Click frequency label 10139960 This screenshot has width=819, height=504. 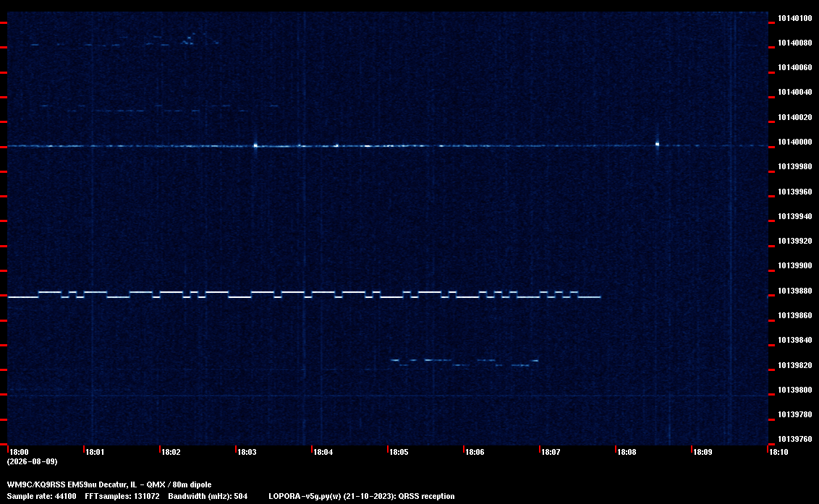(795, 192)
